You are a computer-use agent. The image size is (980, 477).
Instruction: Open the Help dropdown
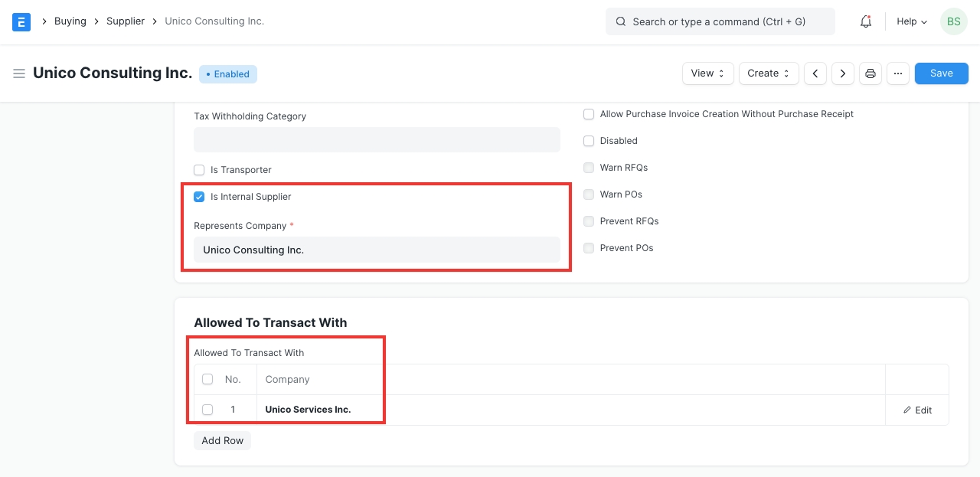pyautogui.click(x=911, y=21)
